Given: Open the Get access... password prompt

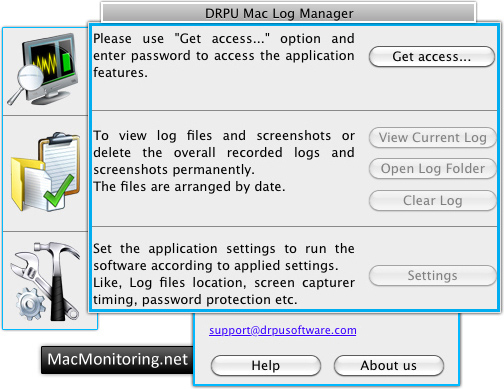Looking at the screenshot, I should pos(432,56).
